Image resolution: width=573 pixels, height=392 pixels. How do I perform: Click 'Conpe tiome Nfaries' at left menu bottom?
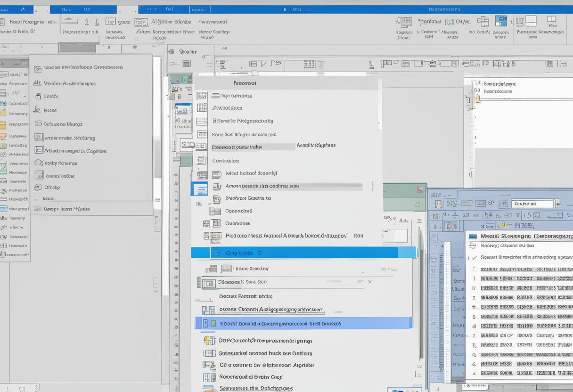(66, 209)
